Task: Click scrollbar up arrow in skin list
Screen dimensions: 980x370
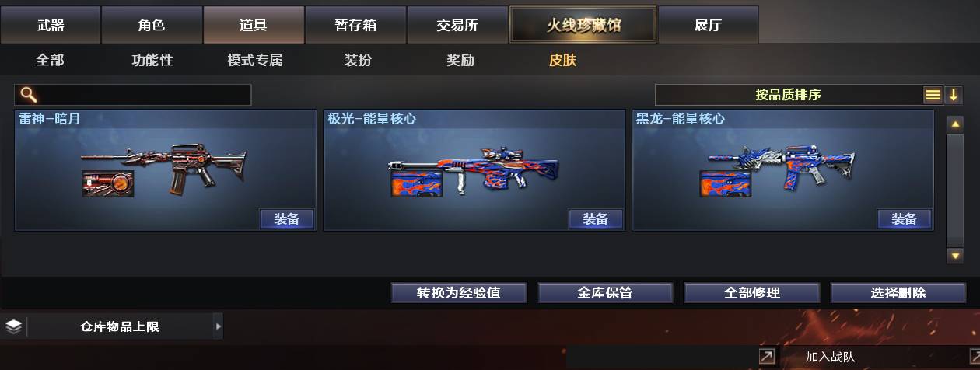Action: tap(955, 124)
